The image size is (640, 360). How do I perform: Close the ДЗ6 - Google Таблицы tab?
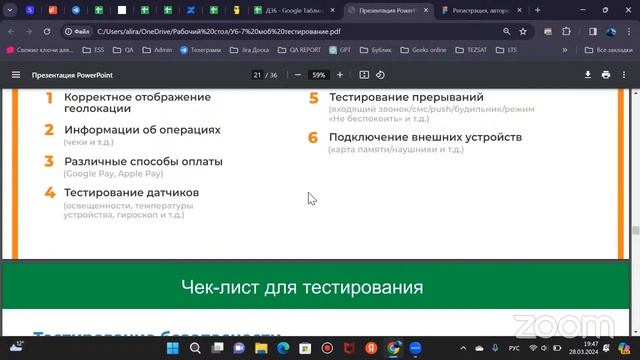click(x=333, y=11)
